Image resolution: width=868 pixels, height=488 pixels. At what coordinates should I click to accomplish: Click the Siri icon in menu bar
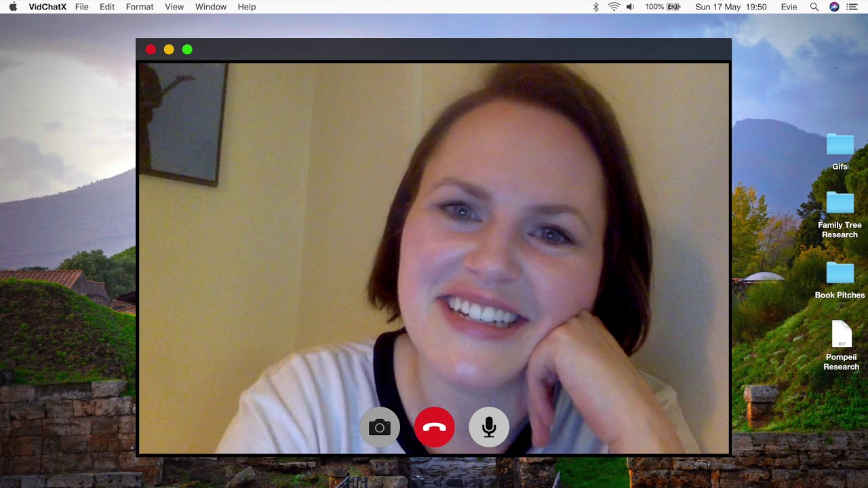(x=834, y=7)
